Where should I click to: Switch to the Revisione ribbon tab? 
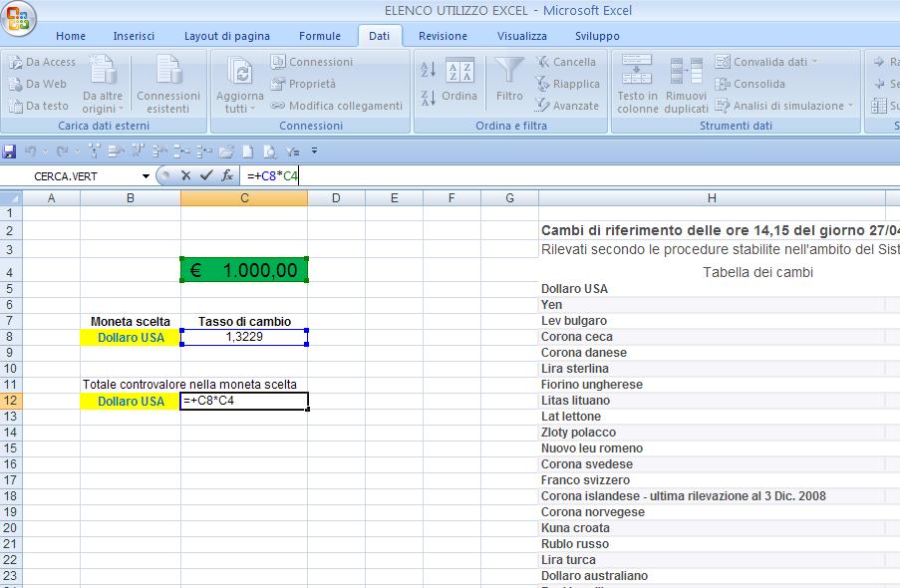442,35
